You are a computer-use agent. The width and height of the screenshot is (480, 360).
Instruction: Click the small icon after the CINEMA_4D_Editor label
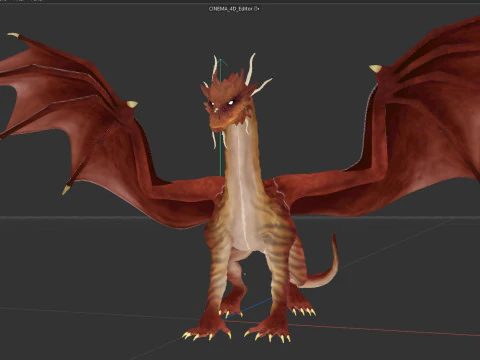coord(258,9)
